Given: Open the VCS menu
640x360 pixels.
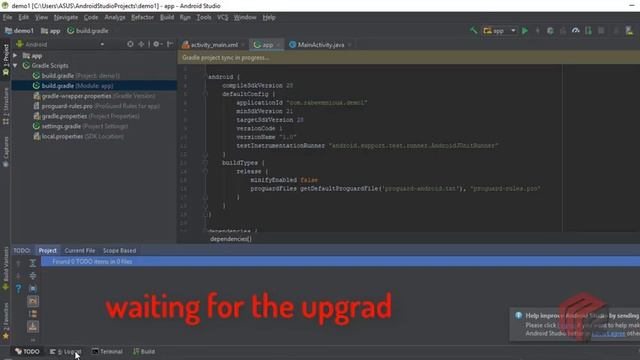Looking at the screenshot, I should [x=222, y=17].
